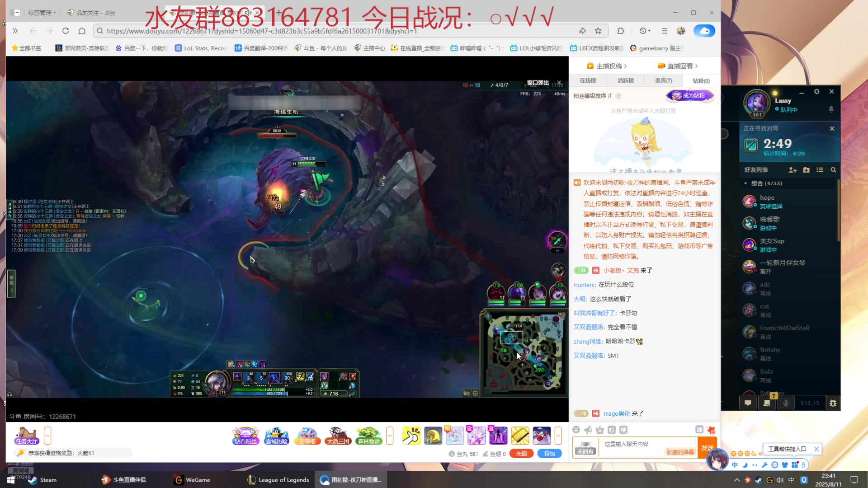
Task: Open the 森林物语 game icon
Action: coord(368,436)
